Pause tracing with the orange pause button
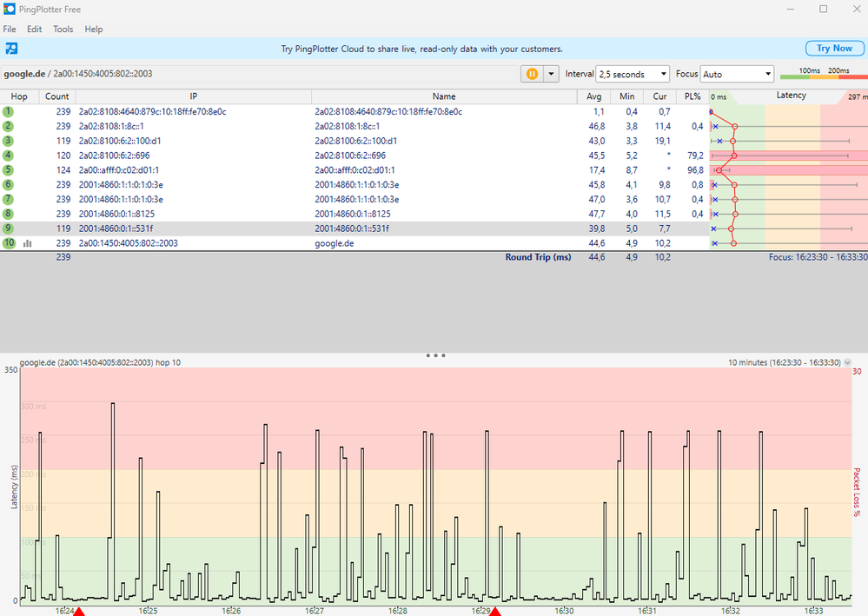The image size is (868, 616). coord(532,74)
